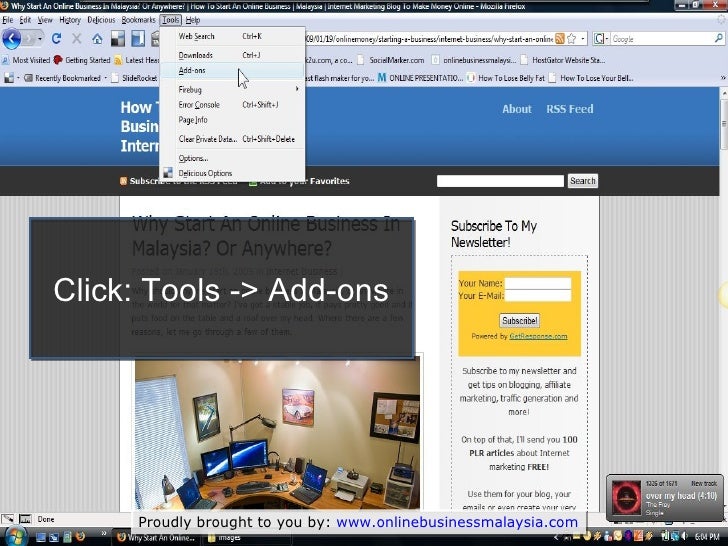The image size is (728, 546).
Task: Open Delicious Options menu entry
Action: coord(232,173)
